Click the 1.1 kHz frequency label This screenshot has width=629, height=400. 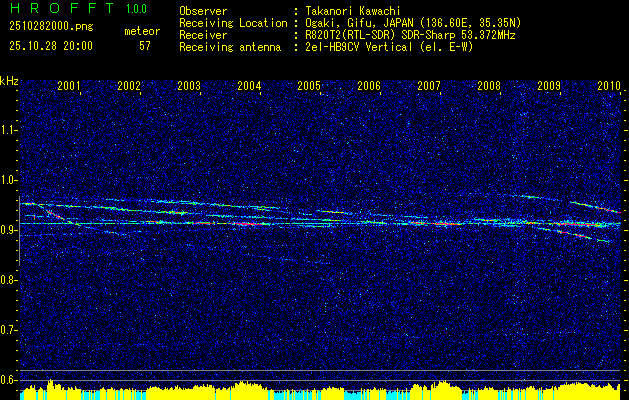pyautogui.click(x=8, y=130)
